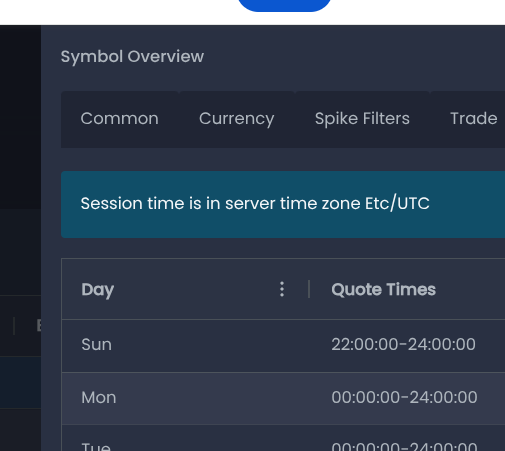The image size is (505, 451).
Task: Click the dark backdrop left of the panel
Action: [x=20, y=117]
